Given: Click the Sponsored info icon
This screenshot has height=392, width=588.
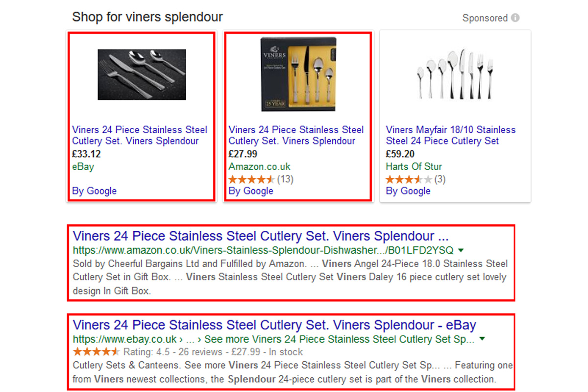Looking at the screenshot, I should pos(515,18).
